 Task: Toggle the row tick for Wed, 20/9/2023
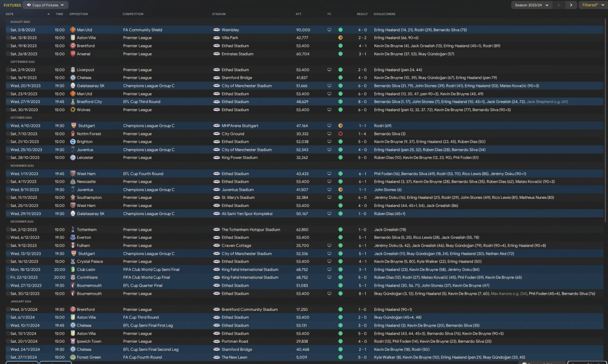[x=8, y=86]
